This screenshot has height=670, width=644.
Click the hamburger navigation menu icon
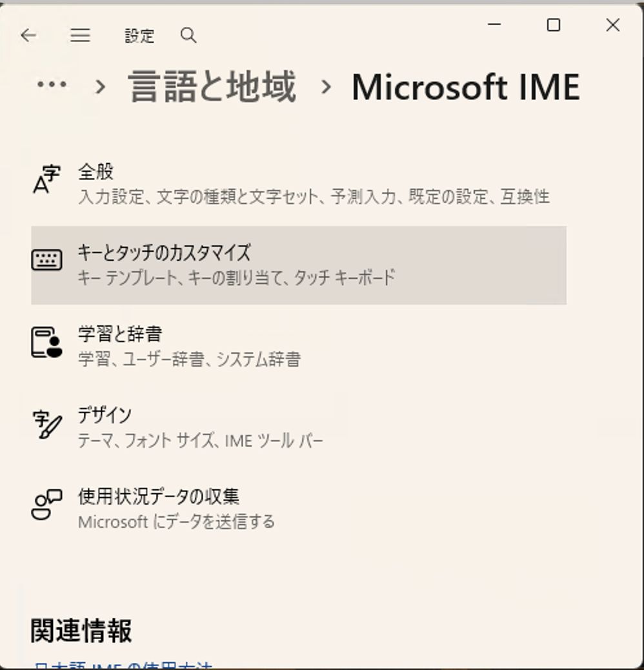[80, 36]
